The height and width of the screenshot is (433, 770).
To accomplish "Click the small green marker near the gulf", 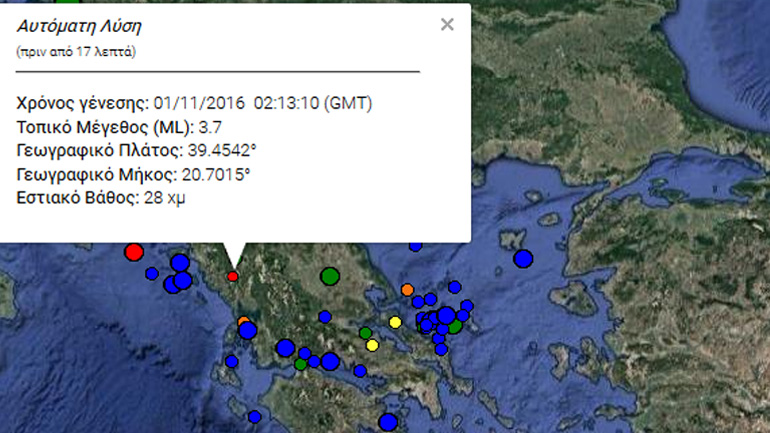I will point(301,364).
